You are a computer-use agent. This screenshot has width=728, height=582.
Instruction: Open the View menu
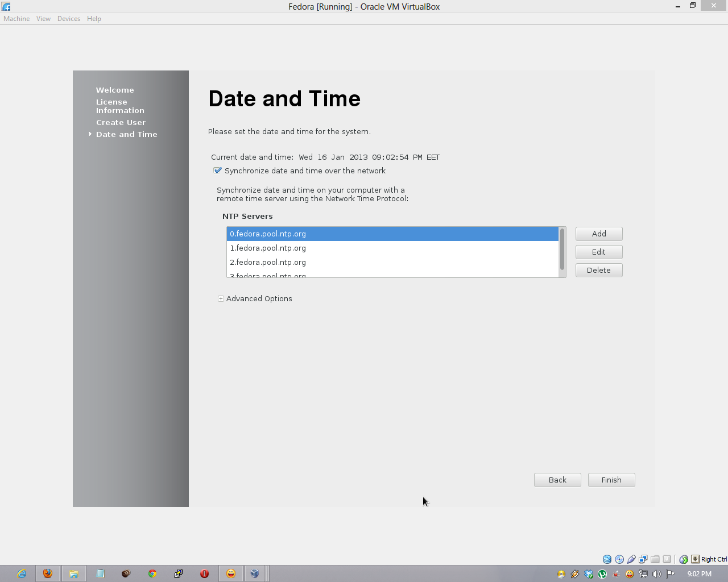click(x=43, y=19)
